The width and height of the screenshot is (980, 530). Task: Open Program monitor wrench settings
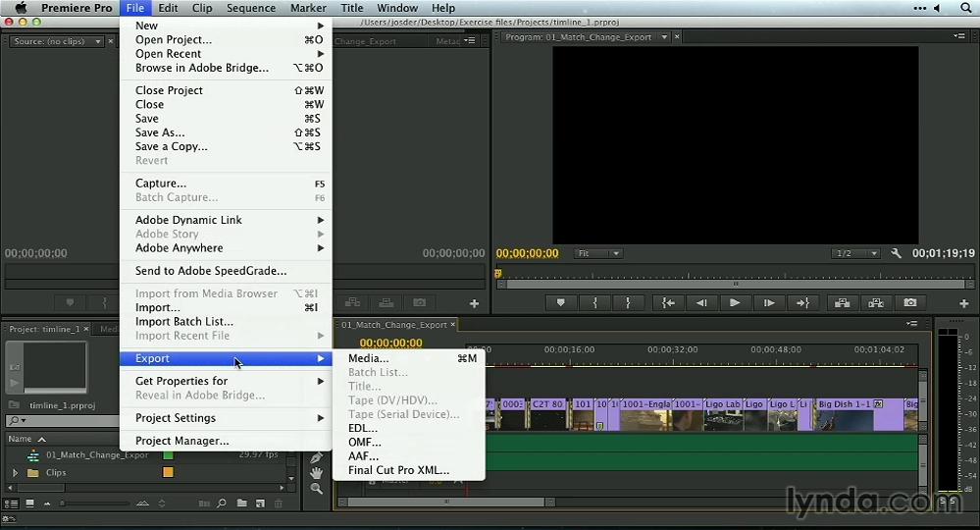point(896,253)
